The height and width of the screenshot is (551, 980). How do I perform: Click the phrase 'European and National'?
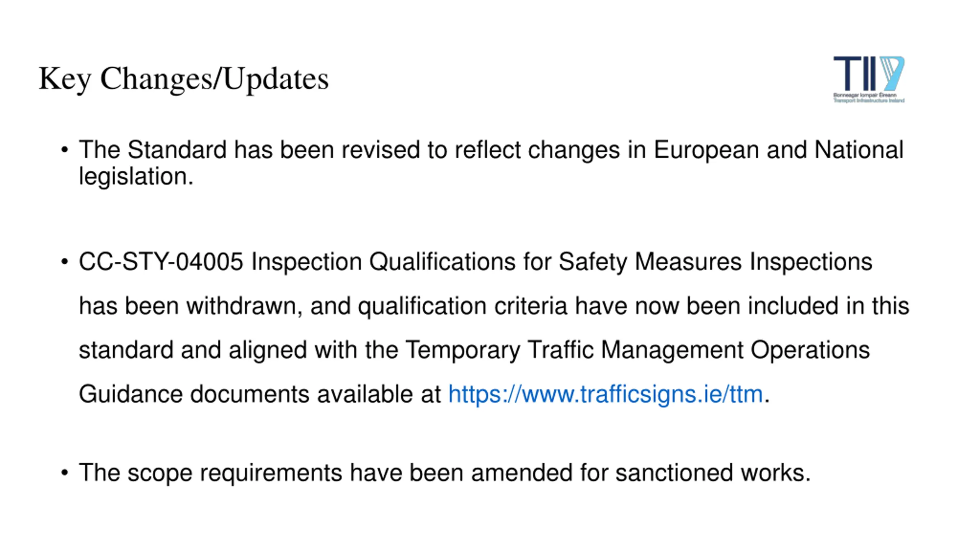pos(779,150)
